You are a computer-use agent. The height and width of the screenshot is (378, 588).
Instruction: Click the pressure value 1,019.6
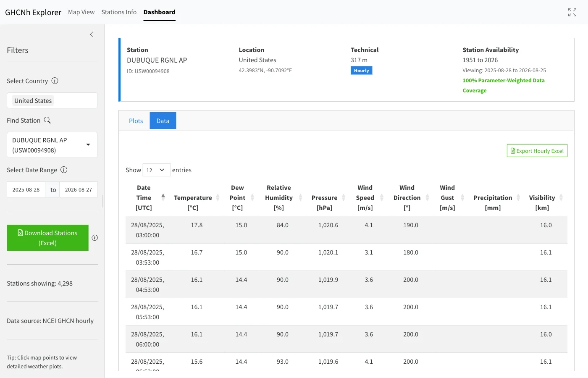(328, 362)
